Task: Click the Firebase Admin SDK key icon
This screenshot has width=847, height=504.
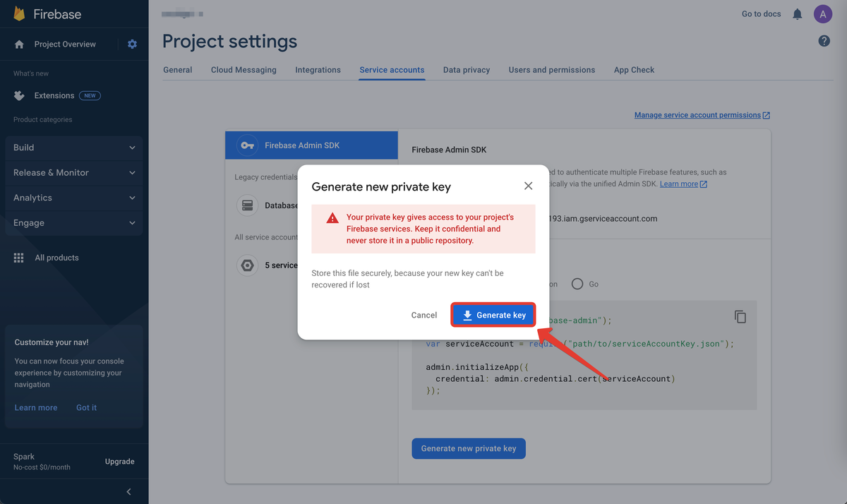Action: click(247, 145)
